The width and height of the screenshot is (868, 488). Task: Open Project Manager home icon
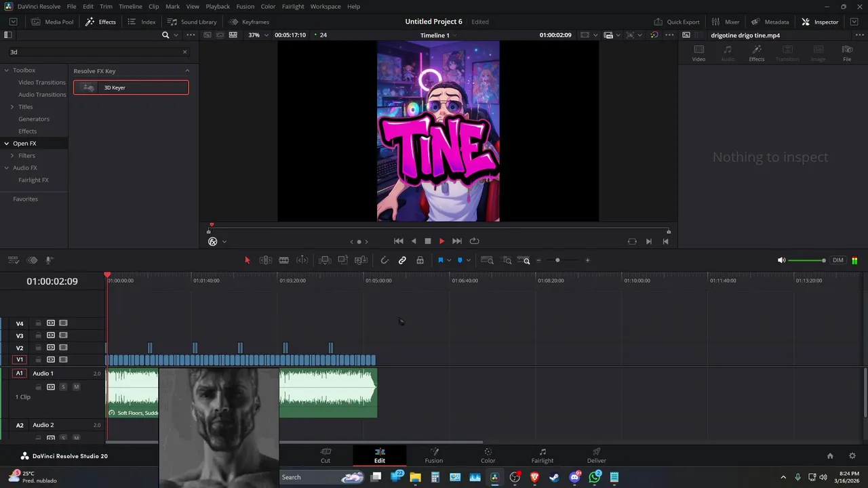click(830, 456)
